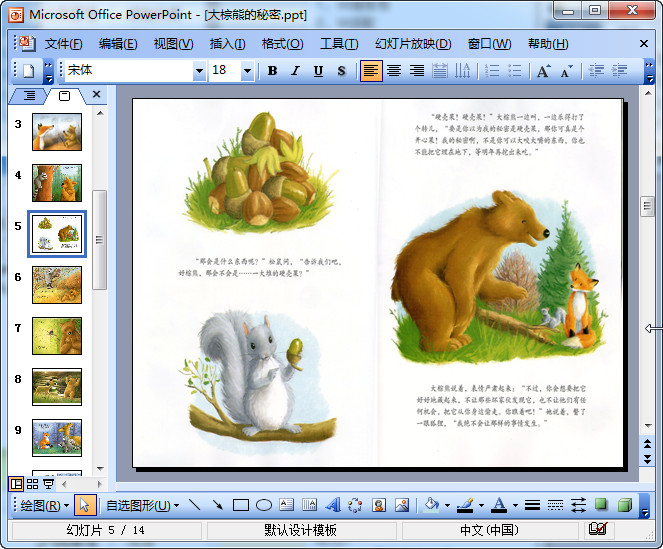
Task: Select slide 3 thumbnail
Action: coord(57,132)
